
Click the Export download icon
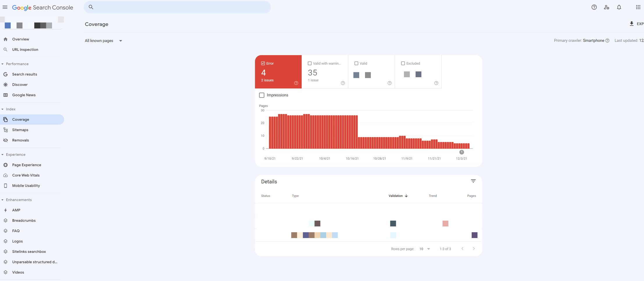click(x=631, y=24)
